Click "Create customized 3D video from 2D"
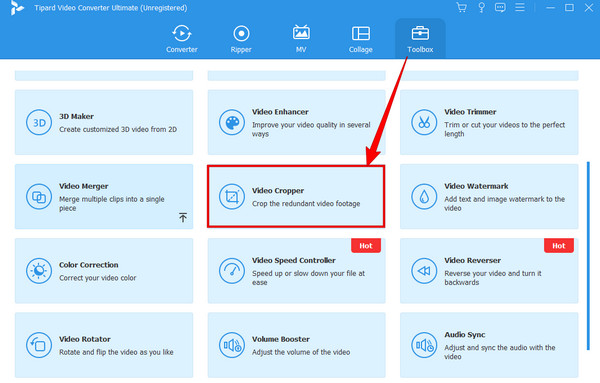600x383 pixels. pos(118,129)
